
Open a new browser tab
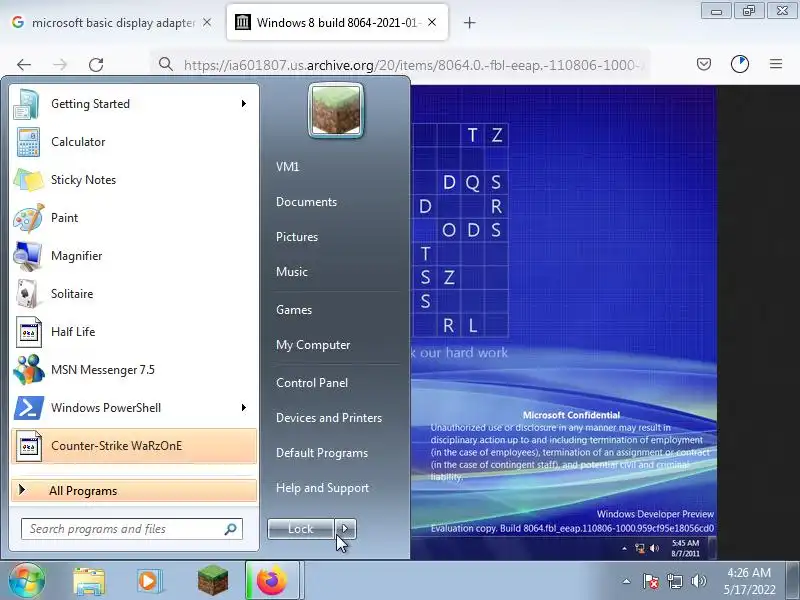click(469, 23)
